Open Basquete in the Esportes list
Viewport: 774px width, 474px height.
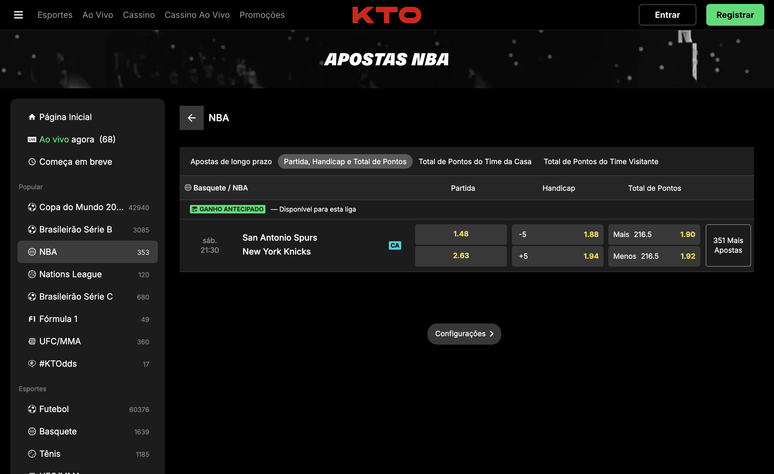(87, 432)
